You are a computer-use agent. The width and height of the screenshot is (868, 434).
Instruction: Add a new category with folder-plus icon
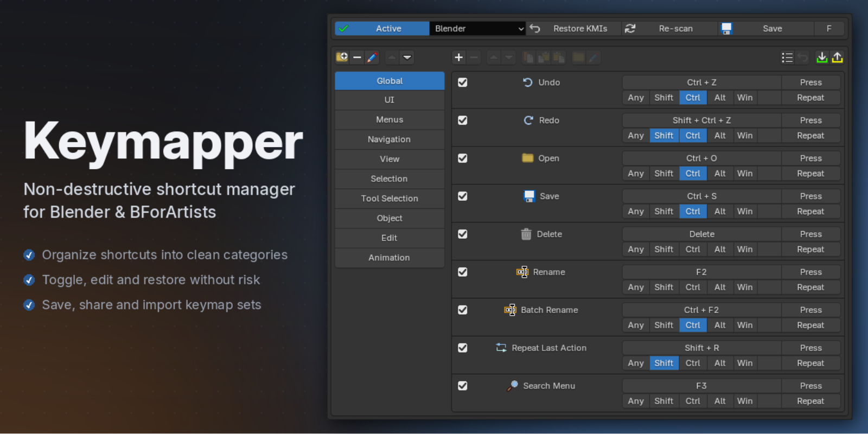[x=342, y=58]
